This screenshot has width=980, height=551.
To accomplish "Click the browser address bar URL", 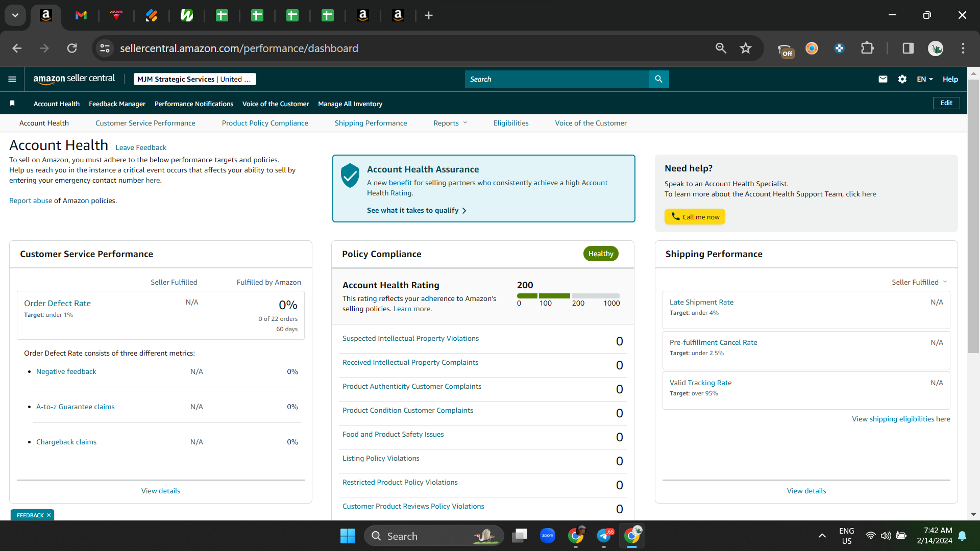I will coord(239,48).
